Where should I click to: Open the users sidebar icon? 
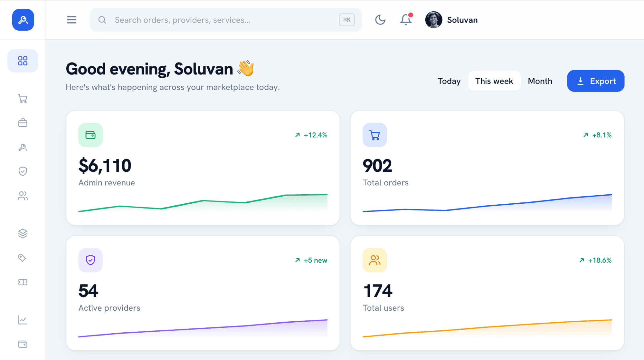tap(23, 196)
